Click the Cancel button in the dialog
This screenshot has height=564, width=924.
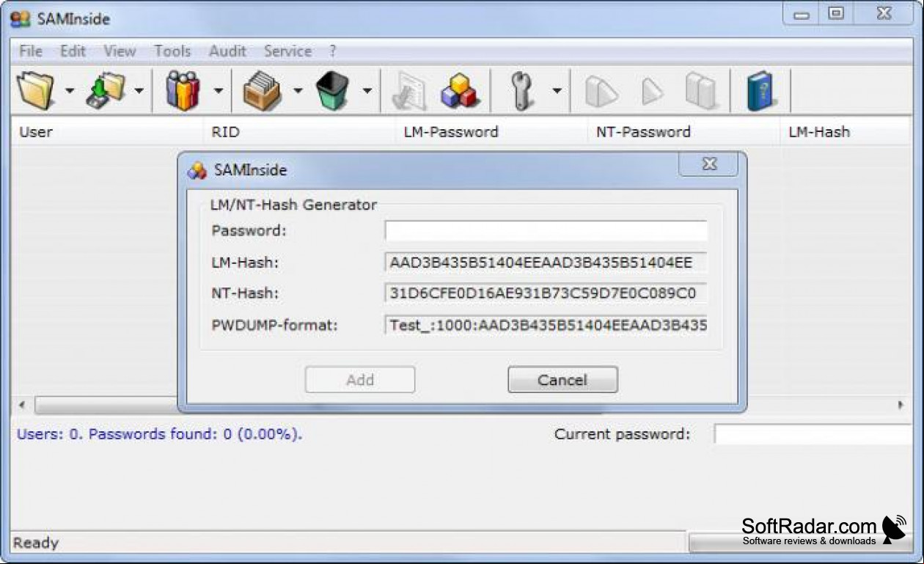pyautogui.click(x=562, y=380)
